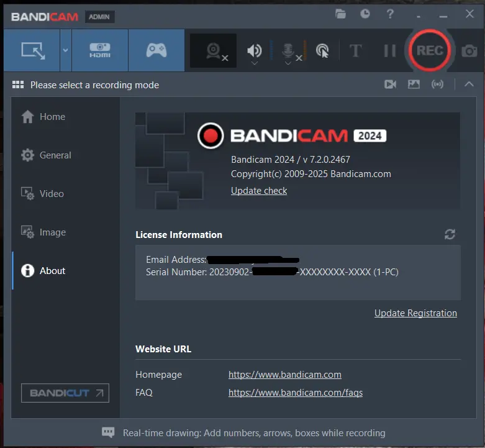Toggle the mouse click effect icon
485x448 pixels.
point(322,51)
